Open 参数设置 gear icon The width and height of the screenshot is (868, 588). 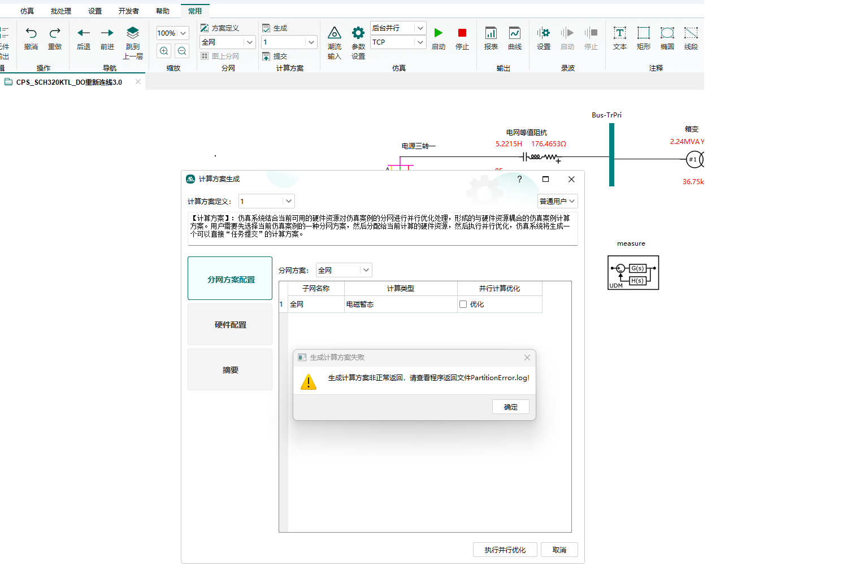(358, 33)
